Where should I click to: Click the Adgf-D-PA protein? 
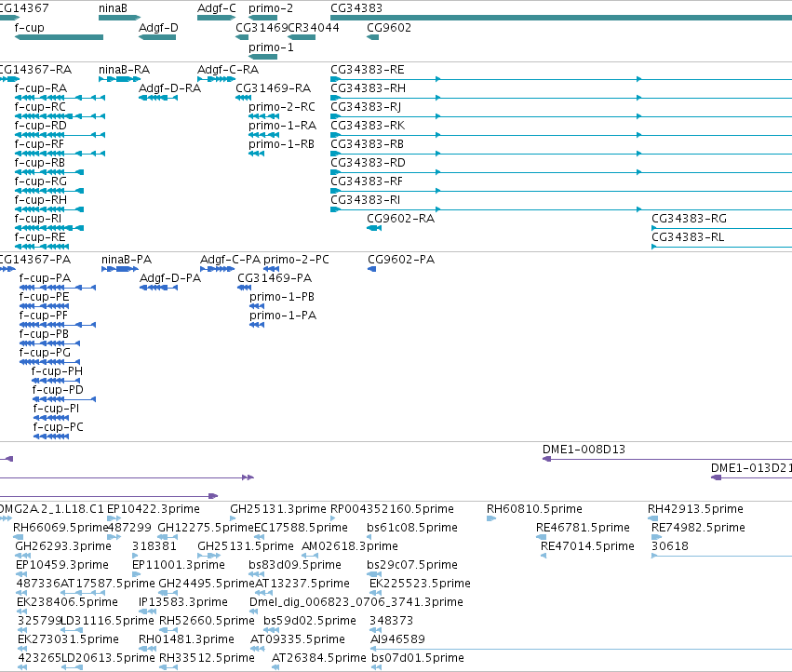click(x=158, y=288)
